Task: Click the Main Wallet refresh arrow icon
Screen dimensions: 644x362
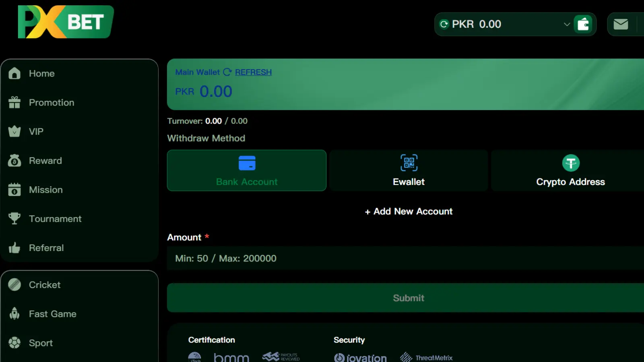Action: point(227,72)
